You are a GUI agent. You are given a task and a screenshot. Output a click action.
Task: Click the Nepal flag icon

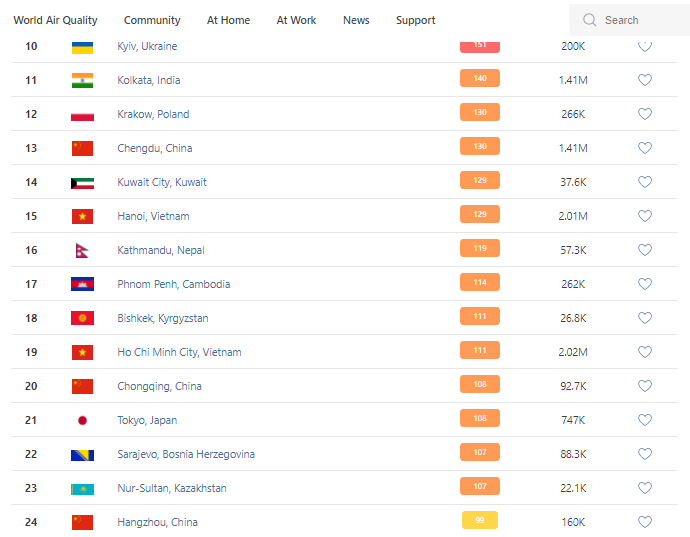pos(82,250)
